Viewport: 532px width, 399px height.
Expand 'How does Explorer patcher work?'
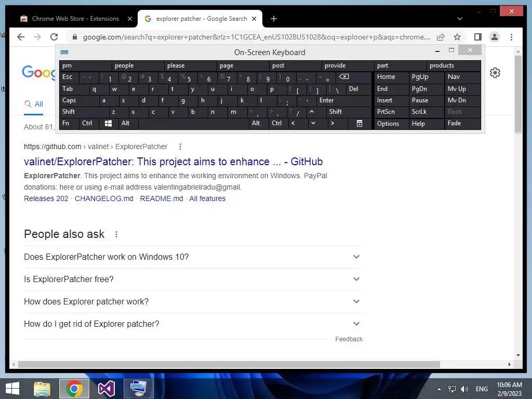pos(192,302)
